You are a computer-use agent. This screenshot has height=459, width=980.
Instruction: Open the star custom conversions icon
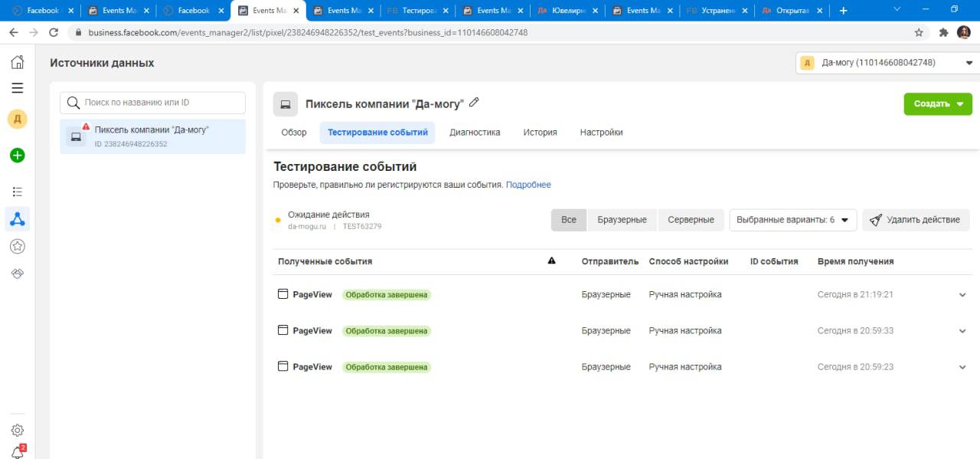click(x=17, y=246)
